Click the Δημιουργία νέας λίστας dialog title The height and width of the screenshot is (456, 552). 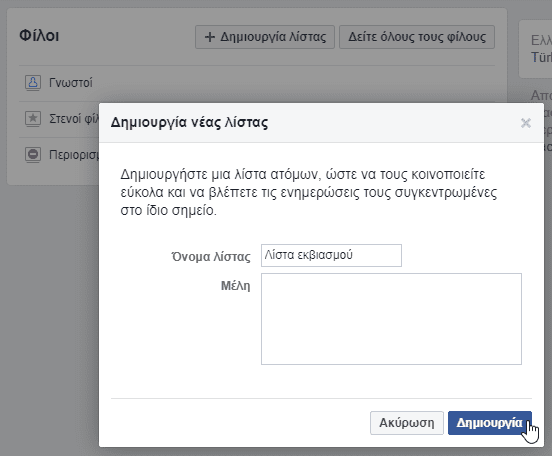(189, 123)
